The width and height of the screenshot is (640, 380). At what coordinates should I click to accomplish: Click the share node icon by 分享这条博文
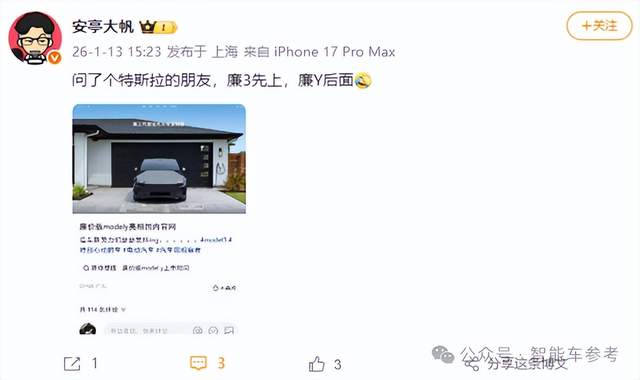click(x=472, y=363)
